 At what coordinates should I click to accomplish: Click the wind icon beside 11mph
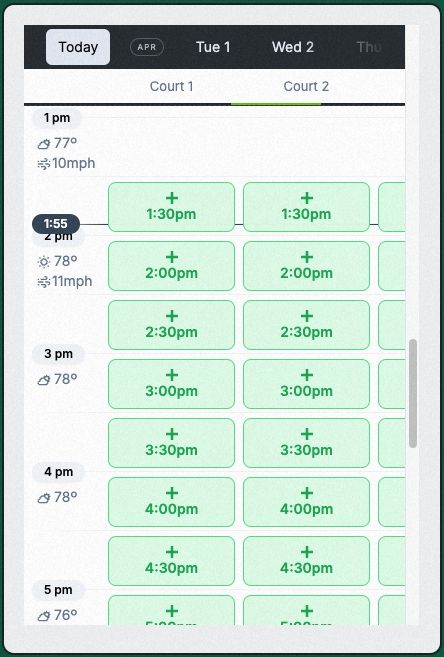[x=44, y=282]
